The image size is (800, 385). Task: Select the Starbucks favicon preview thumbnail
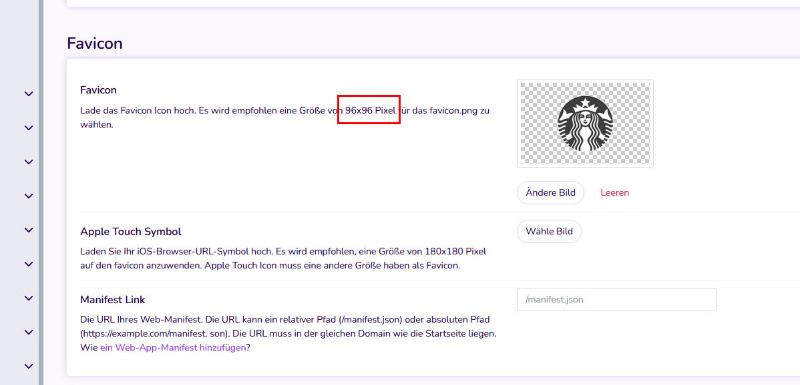pos(585,123)
